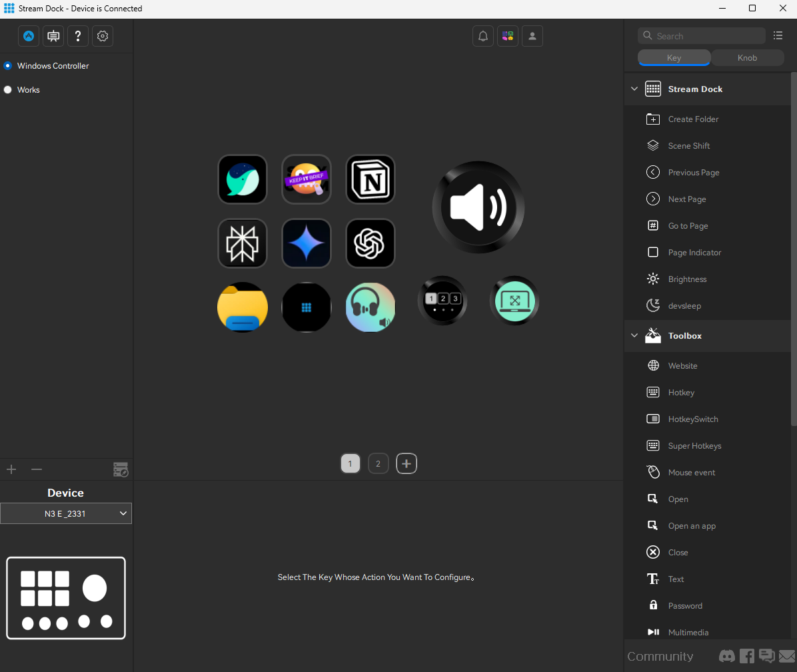Open the notifications bell
This screenshot has width=797, height=672.
click(483, 36)
